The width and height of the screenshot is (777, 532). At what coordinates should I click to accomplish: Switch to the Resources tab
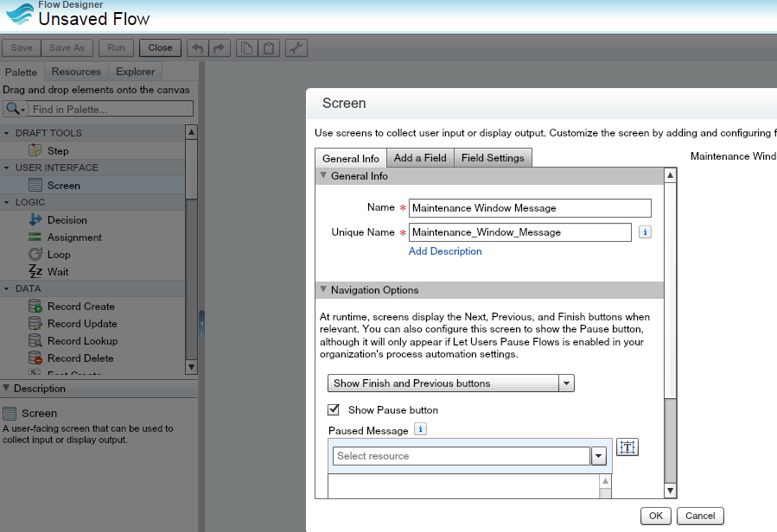click(x=78, y=72)
